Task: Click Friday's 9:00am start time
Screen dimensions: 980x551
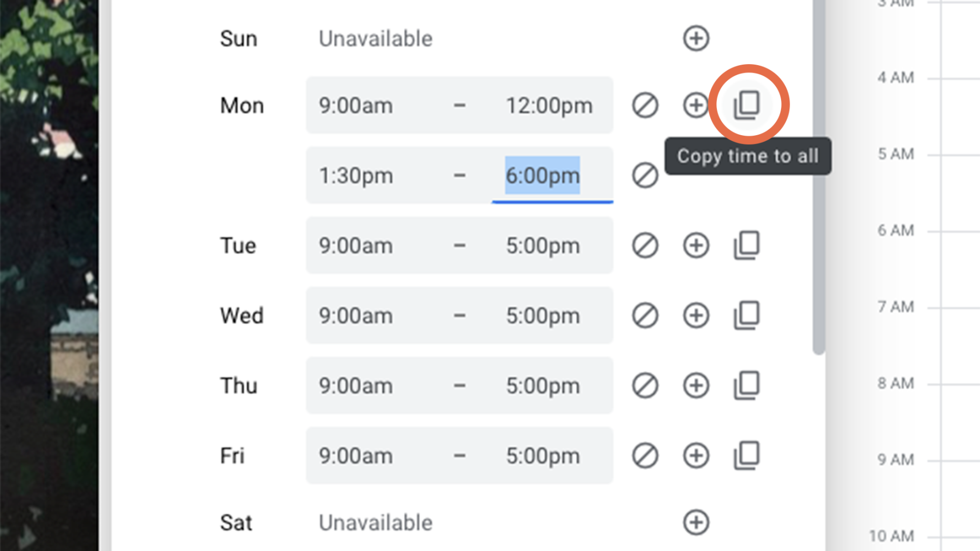Action: pyautogui.click(x=356, y=456)
